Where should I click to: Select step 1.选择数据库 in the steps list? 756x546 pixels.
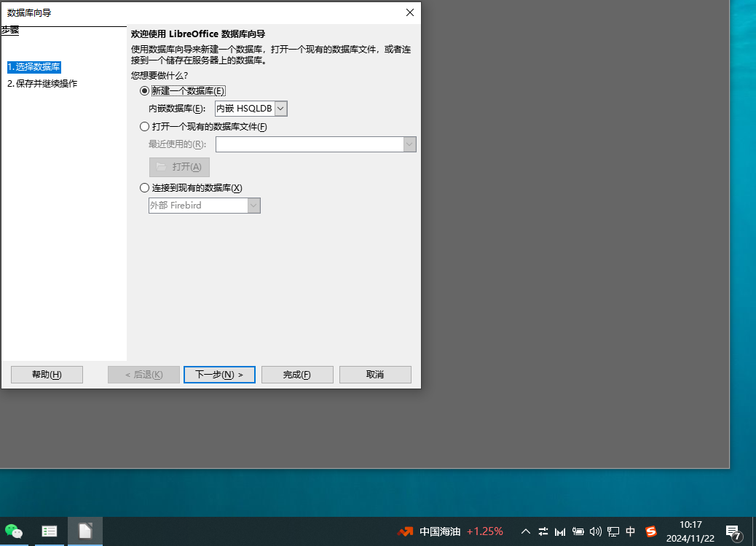coord(34,67)
